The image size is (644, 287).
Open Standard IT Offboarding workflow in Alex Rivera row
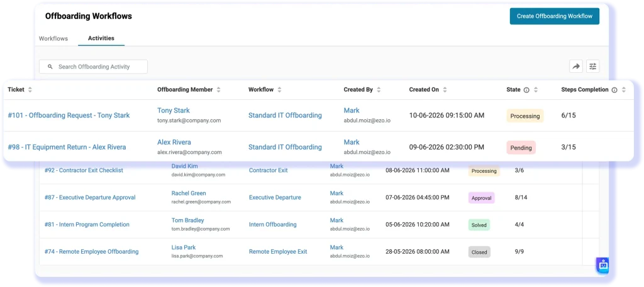tap(285, 147)
